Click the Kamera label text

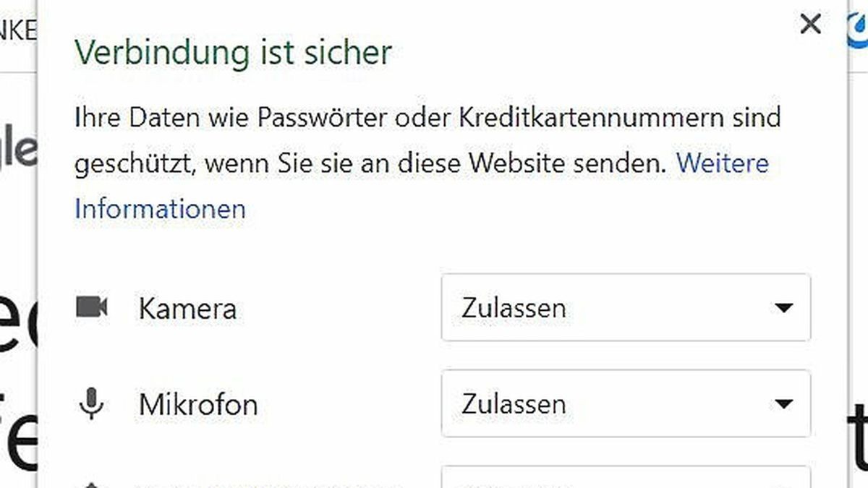[187, 307]
